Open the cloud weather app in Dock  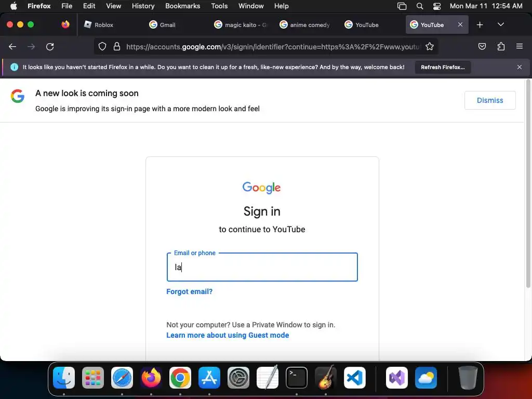pos(426,378)
